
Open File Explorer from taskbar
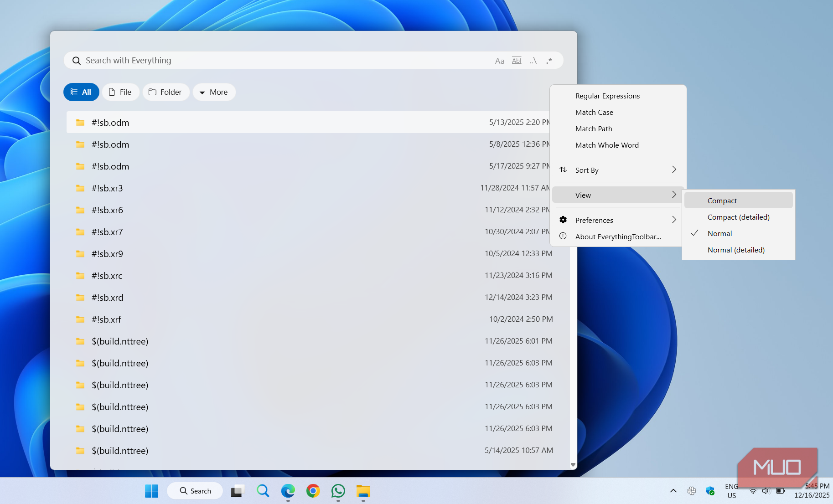click(363, 491)
